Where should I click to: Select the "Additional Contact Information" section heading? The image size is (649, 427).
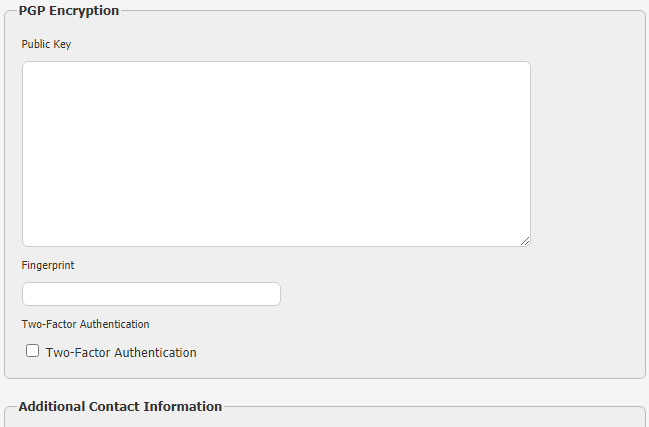click(120, 407)
